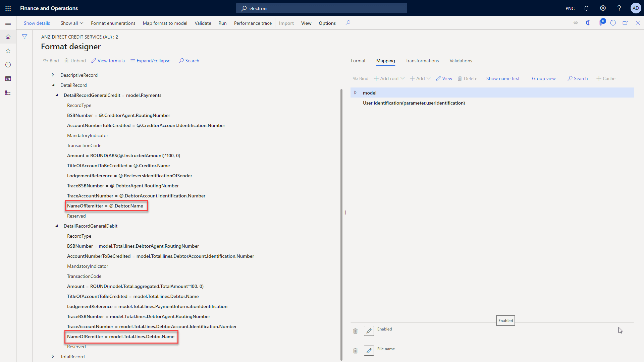Open Workspaces icon in sidebar
This screenshot has width=644, height=362.
pos(8,79)
